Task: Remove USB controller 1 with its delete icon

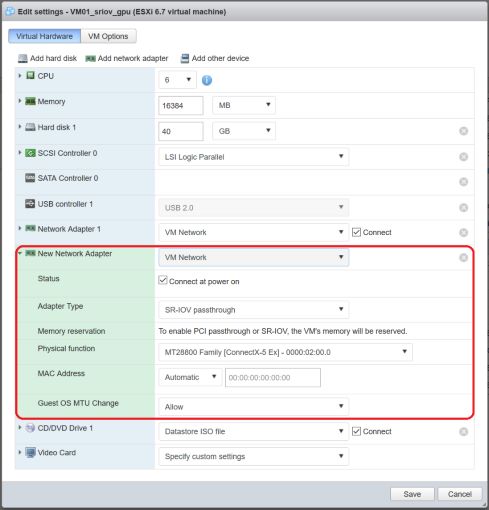Action: pos(463,208)
